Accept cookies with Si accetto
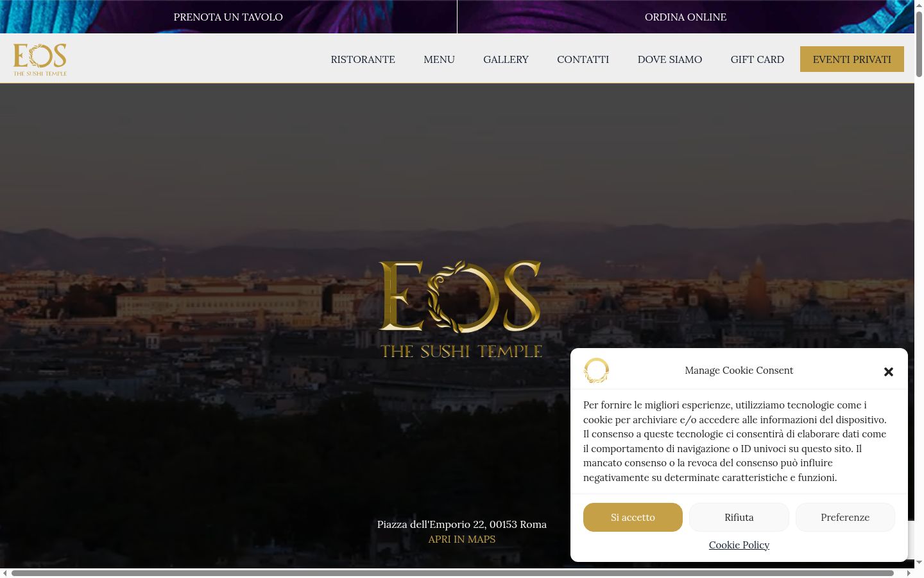The width and height of the screenshot is (924, 578). [633, 517]
